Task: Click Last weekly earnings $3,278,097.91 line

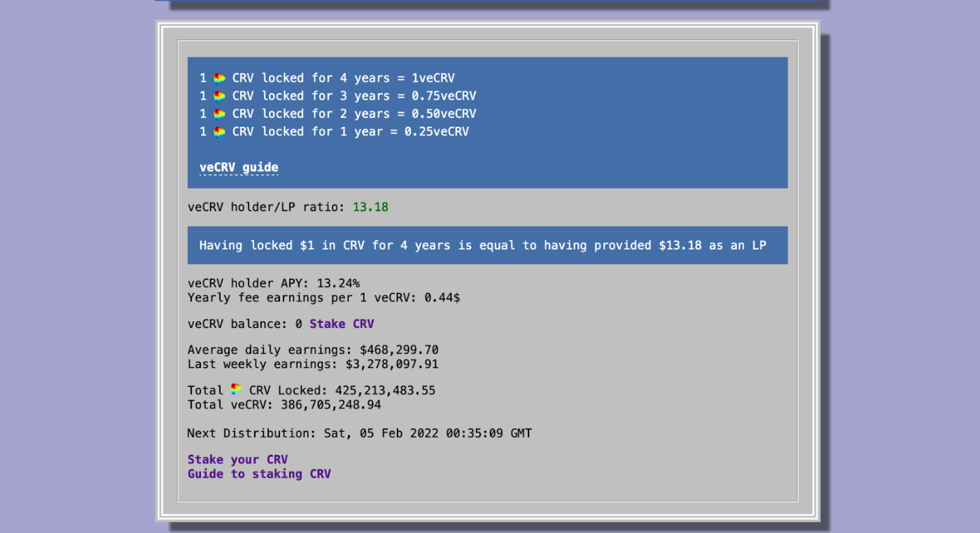Action: coord(313,364)
